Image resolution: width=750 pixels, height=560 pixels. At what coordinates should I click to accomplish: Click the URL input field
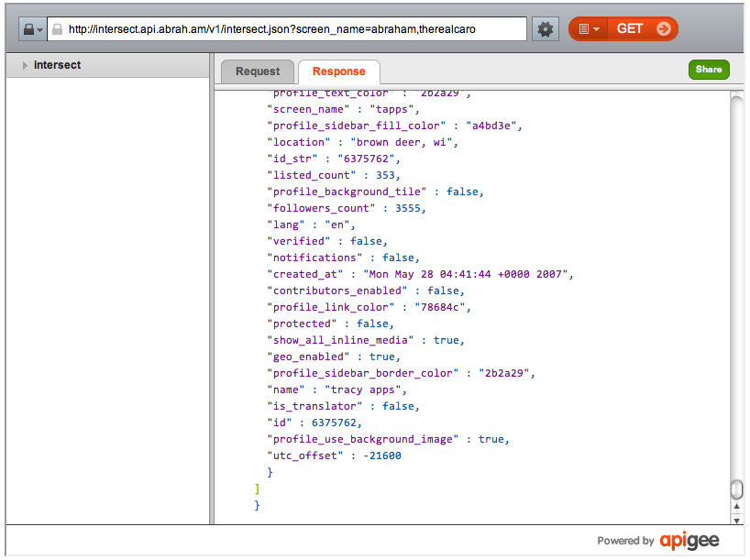287,29
